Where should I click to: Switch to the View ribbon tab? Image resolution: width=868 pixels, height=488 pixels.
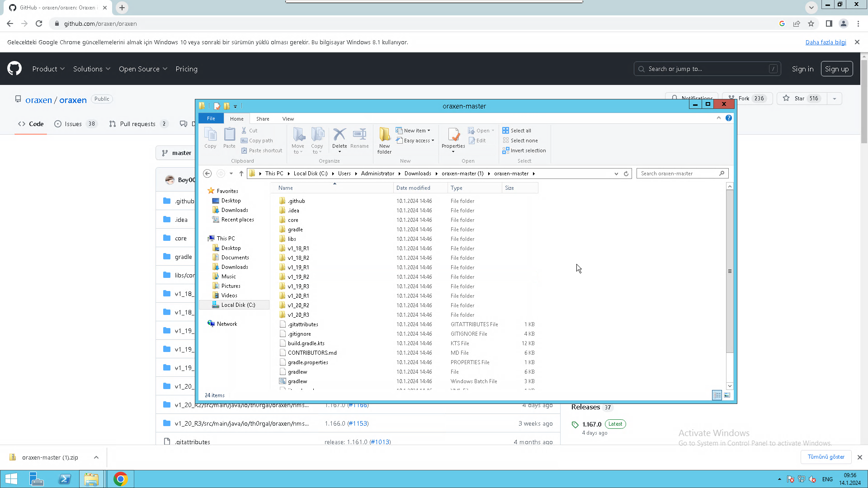(x=288, y=119)
